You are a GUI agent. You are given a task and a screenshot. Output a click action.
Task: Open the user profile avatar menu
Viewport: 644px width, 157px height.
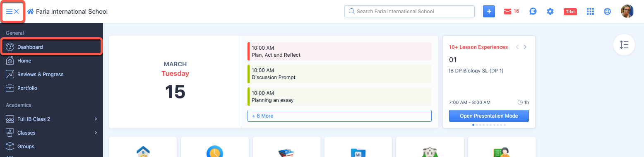click(627, 11)
